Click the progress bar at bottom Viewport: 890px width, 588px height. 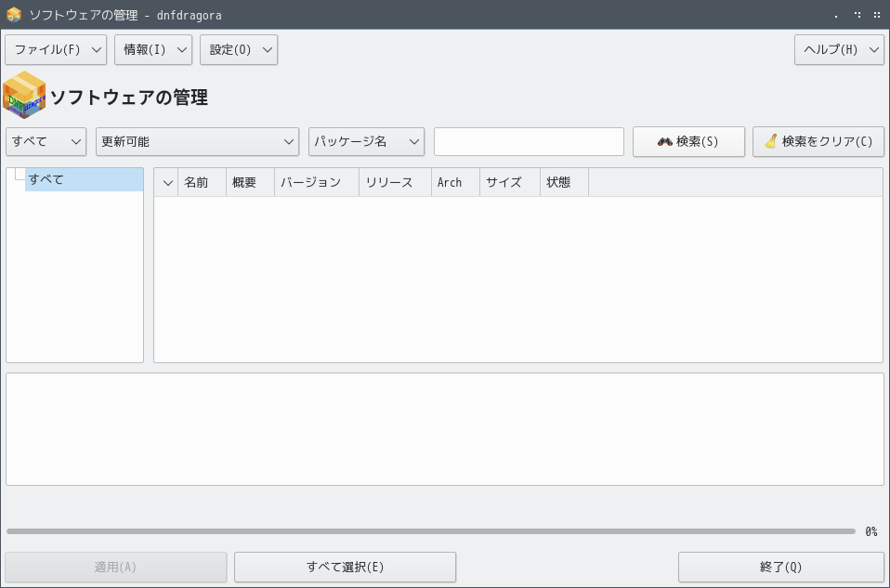pos(431,531)
